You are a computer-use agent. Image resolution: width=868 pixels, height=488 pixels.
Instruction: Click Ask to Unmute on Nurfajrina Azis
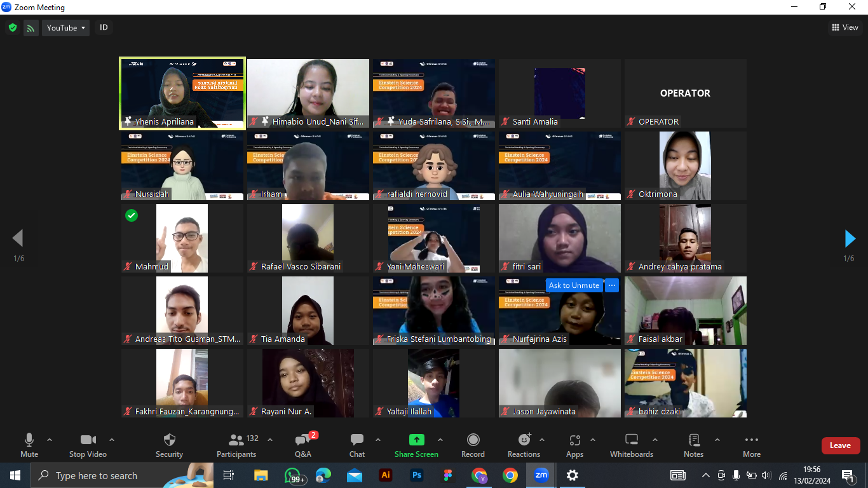click(x=574, y=285)
